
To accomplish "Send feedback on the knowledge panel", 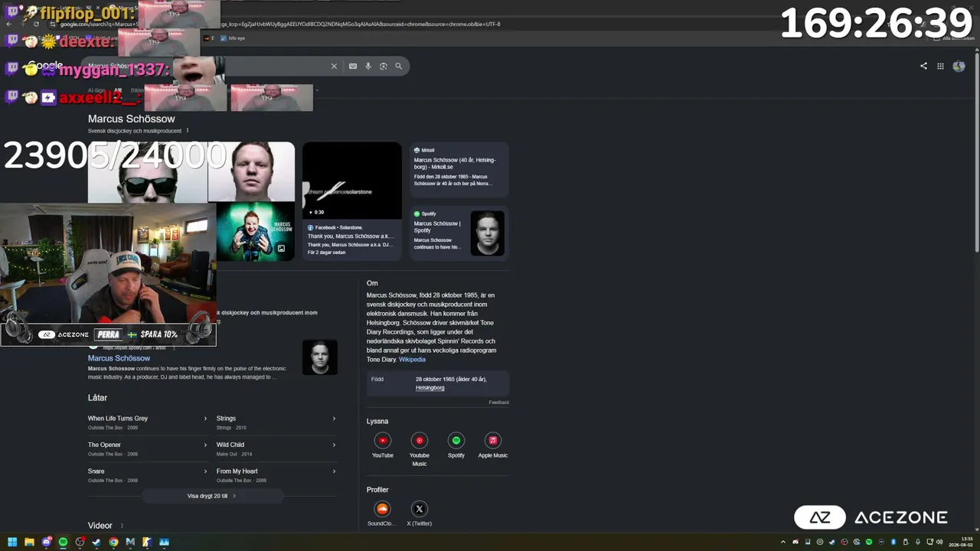I will coord(498,403).
